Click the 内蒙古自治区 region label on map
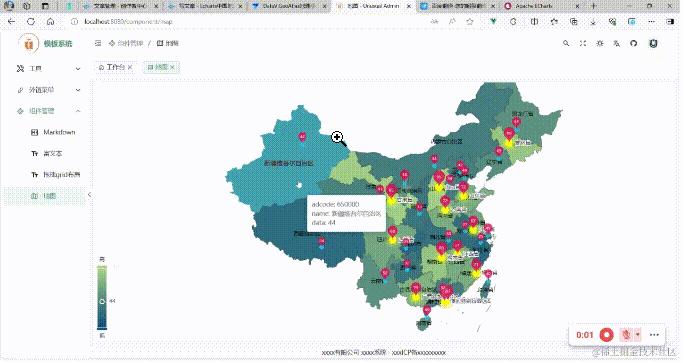This screenshot has width=682, height=362. click(x=447, y=141)
